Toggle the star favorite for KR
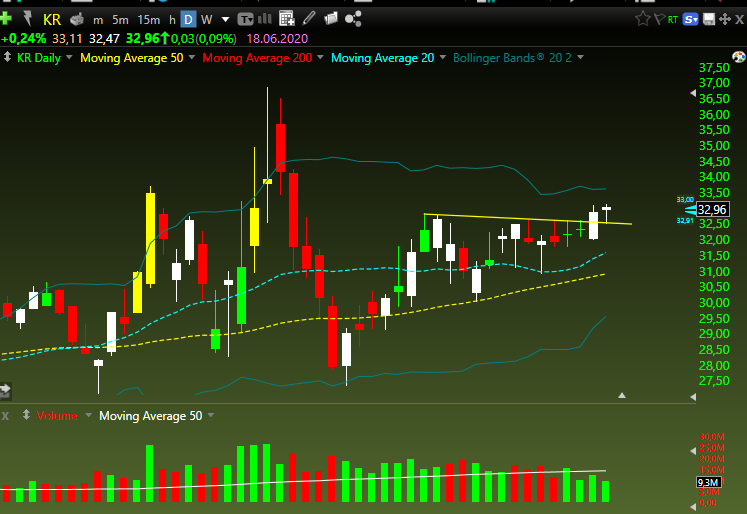 642,19
